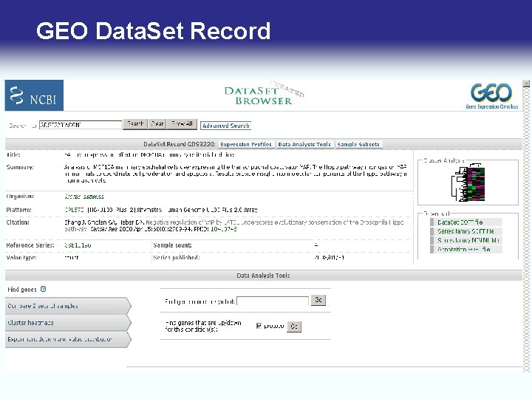Screen dimensions: 532x399
Task: Click the Clear button
Action: coord(157,124)
